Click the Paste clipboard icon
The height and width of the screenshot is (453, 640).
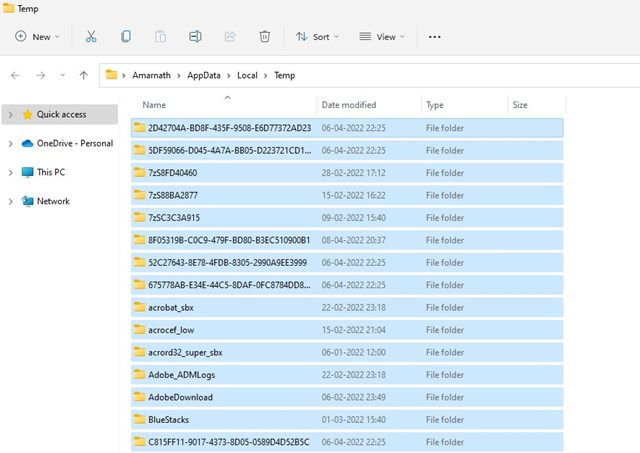[x=160, y=37]
